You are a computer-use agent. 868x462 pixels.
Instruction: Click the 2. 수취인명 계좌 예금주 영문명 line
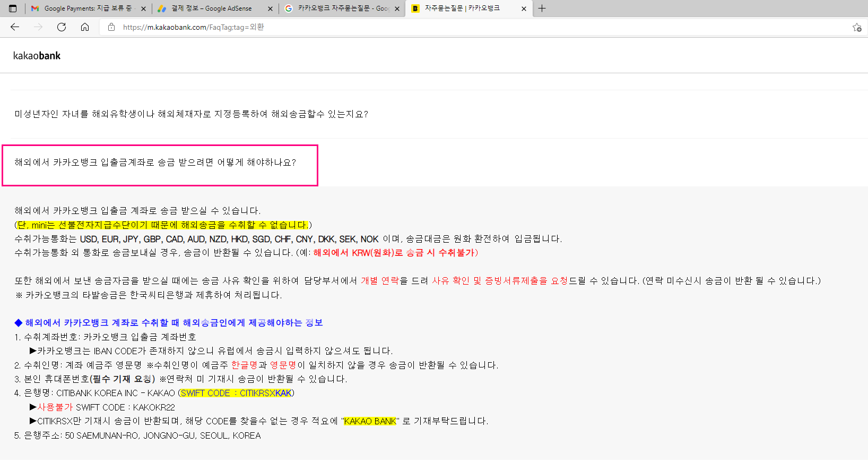(256, 365)
